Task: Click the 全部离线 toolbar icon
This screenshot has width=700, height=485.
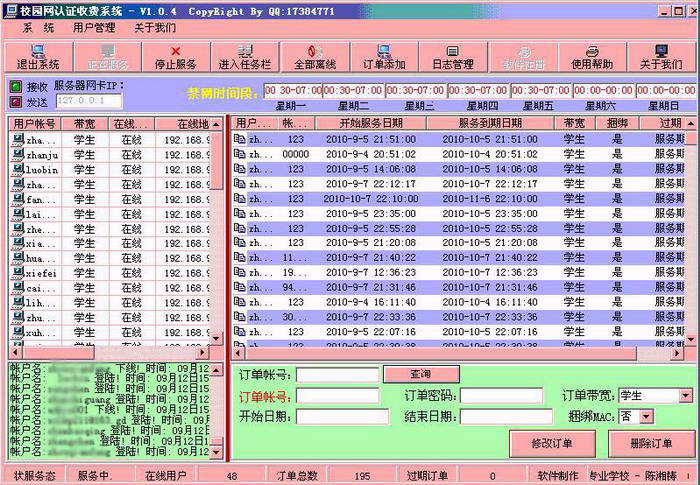Action: pos(313,57)
